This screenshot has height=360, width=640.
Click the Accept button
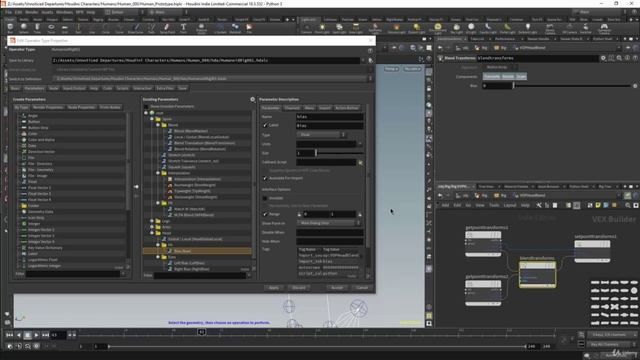tap(337, 288)
